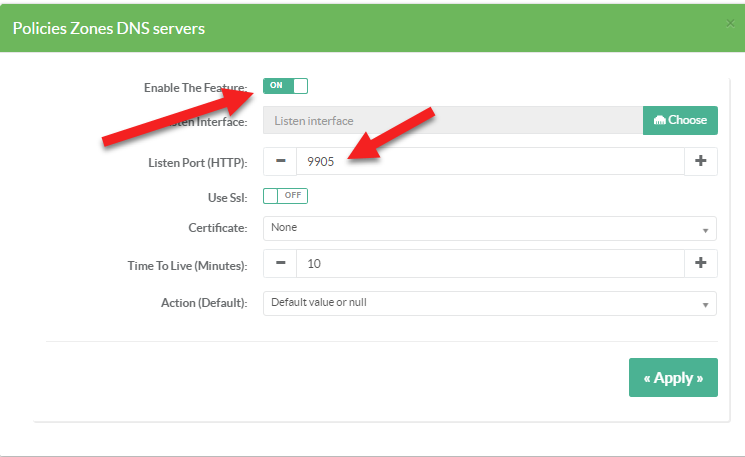Increase Time To Live with plus button
The width and height of the screenshot is (745, 457).
tap(700, 263)
